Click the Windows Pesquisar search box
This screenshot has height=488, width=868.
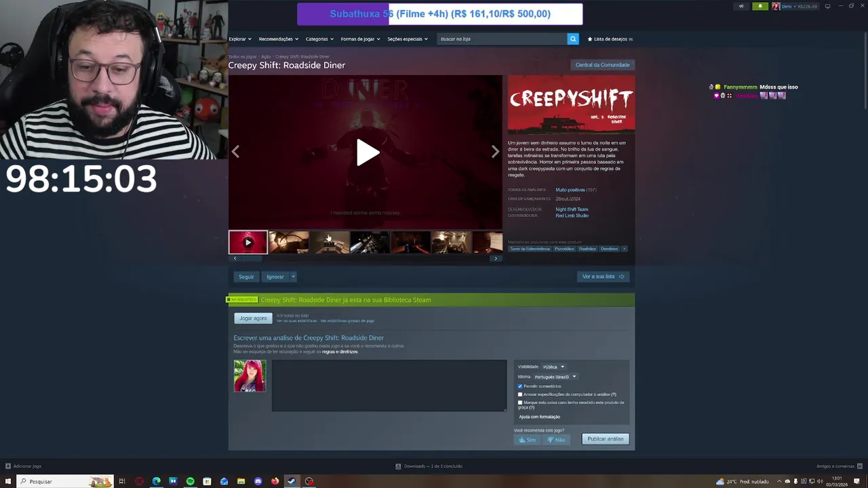point(64,481)
